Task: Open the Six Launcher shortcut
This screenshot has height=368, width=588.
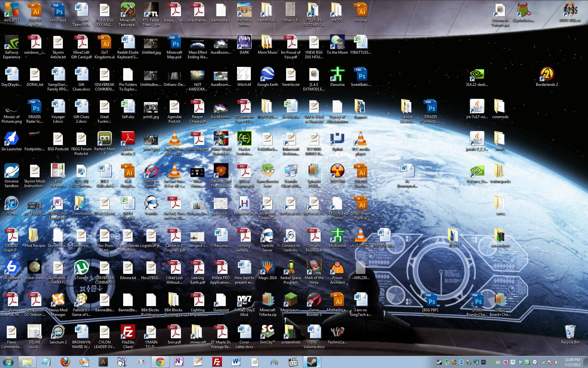Action: coord(11,141)
